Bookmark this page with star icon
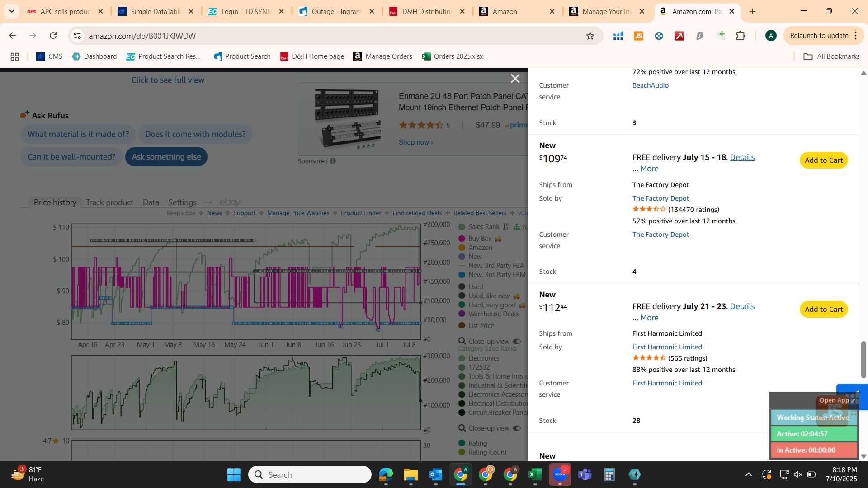This screenshot has width=868, height=488. (x=590, y=36)
